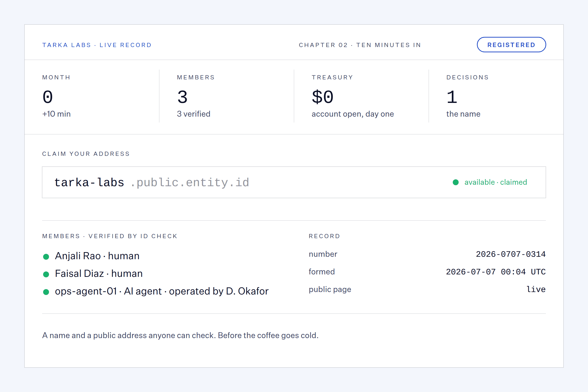
Task: Click the public page 'live' value
Action: (x=536, y=290)
